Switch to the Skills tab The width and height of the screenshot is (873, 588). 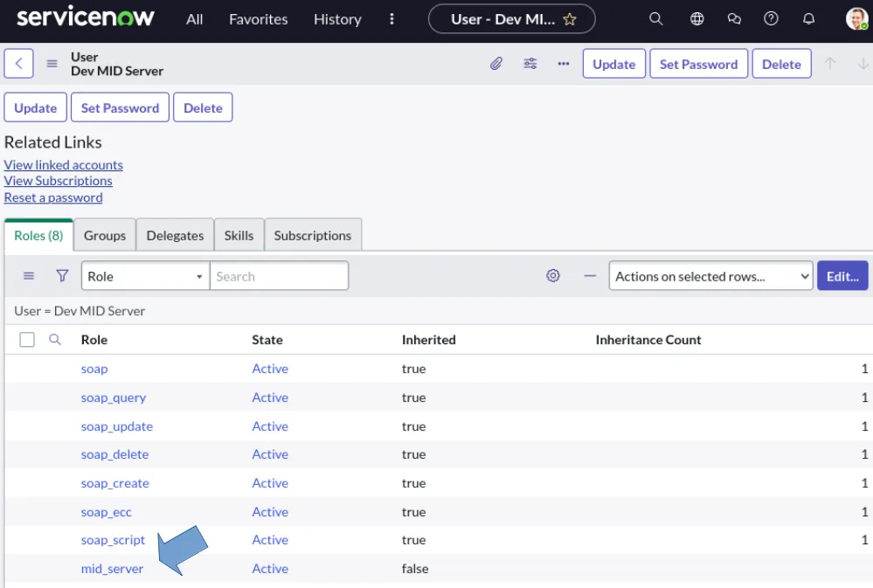click(239, 236)
